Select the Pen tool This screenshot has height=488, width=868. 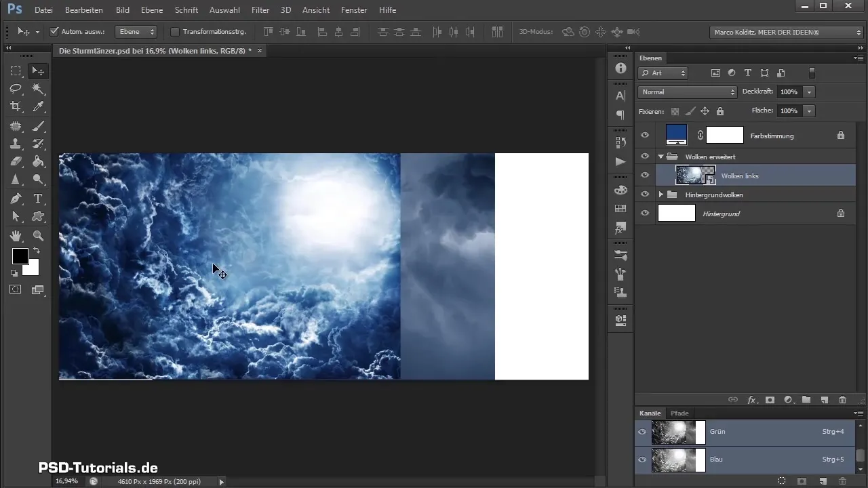[16, 199]
